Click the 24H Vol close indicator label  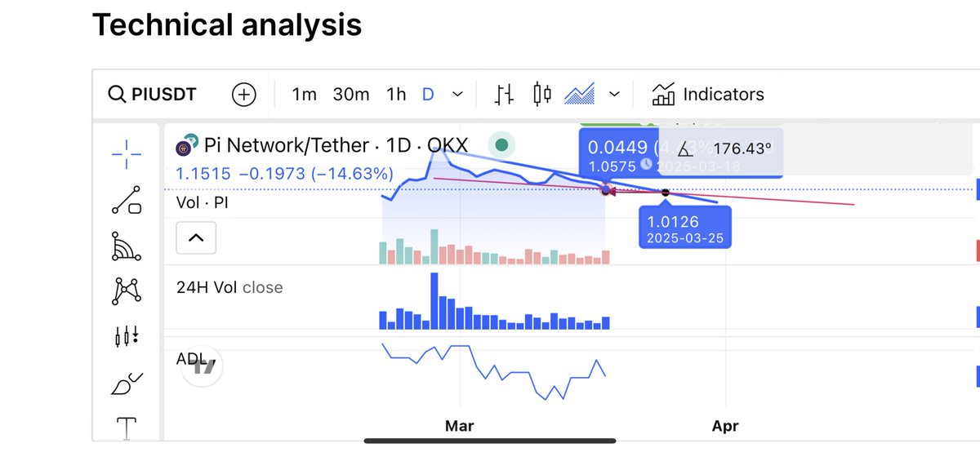pyautogui.click(x=229, y=287)
